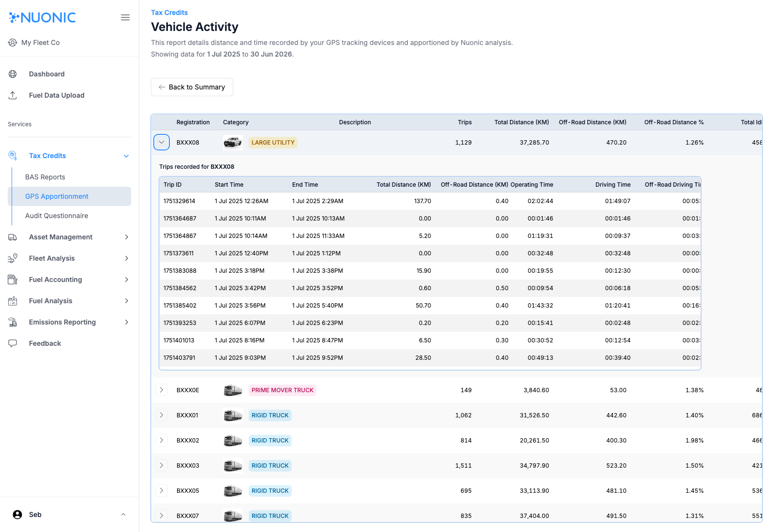Screen dimensions: 774x532
Task: Collapse the Seb user profile section
Action: [123, 515]
